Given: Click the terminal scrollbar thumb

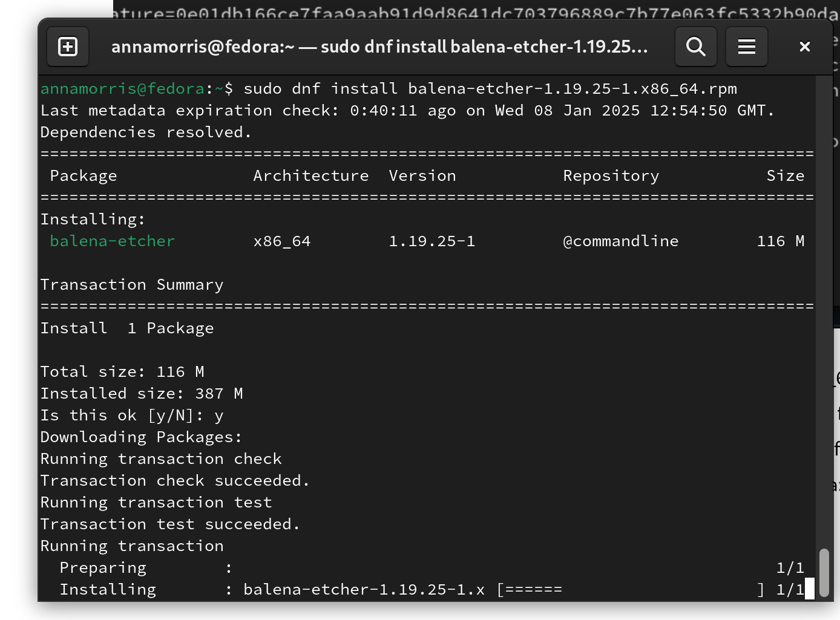Looking at the screenshot, I should (x=824, y=573).
